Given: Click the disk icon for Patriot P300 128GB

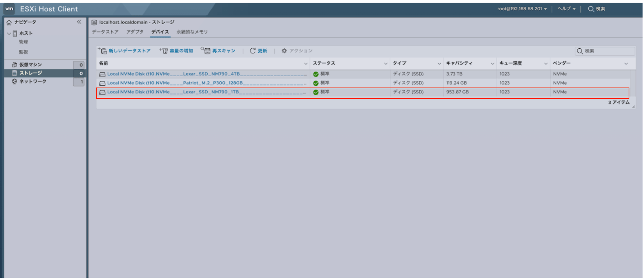Looking at the screenshot, I should tap(102, 83).
